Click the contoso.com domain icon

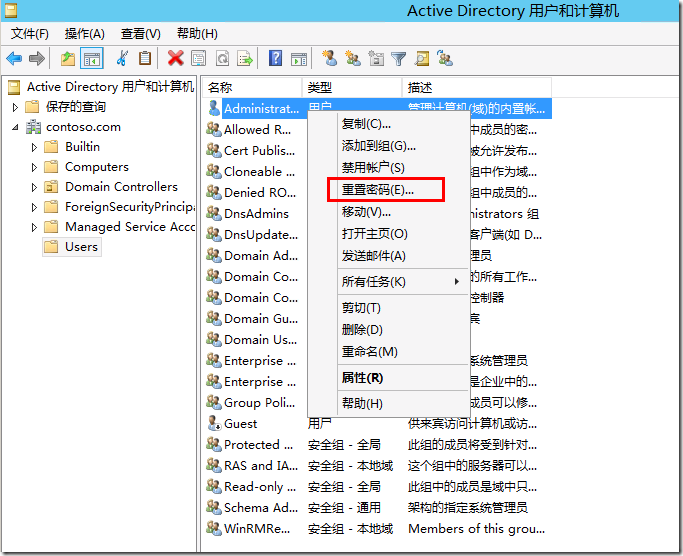[x=33, y=127]
